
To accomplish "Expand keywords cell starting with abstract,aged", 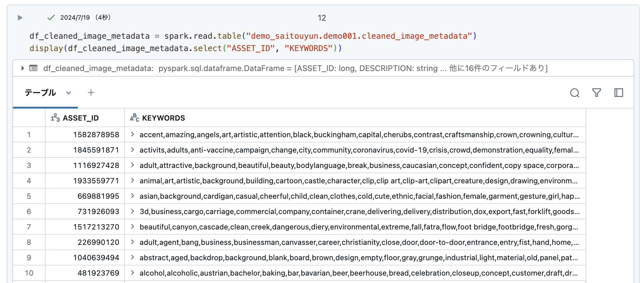I will 132,257.
